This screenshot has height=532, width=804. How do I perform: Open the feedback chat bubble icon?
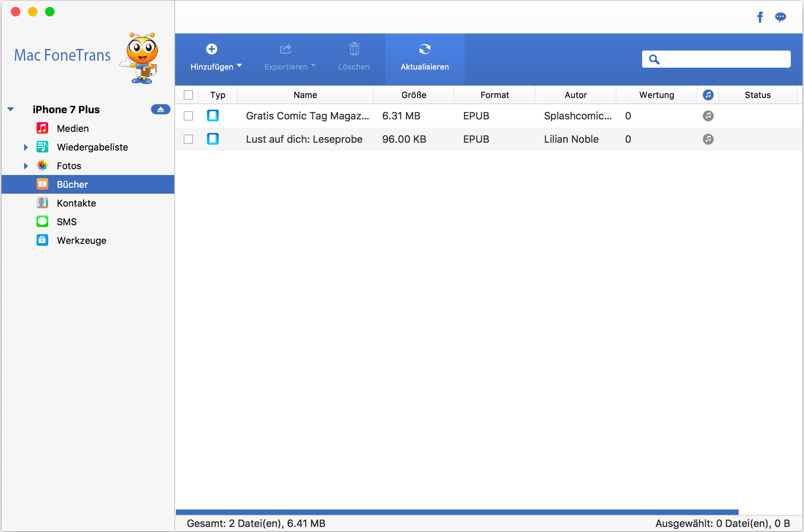click(780, 17)
